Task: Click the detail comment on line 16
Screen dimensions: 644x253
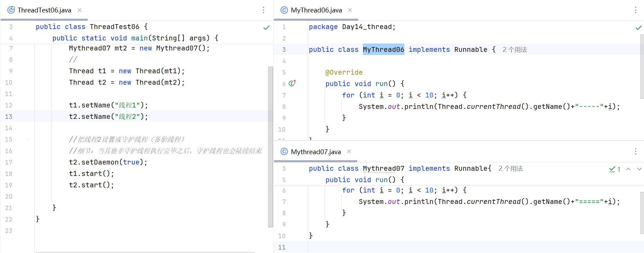Action: [x=166, y=151]
